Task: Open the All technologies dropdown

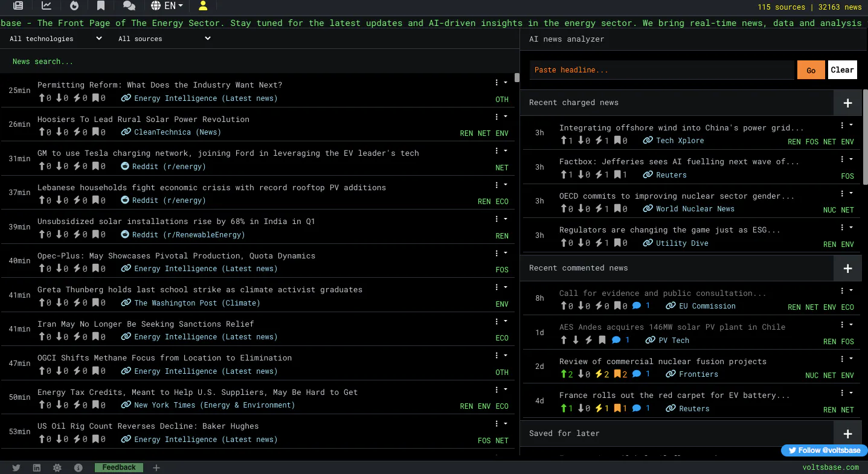Action: (56, 39)
